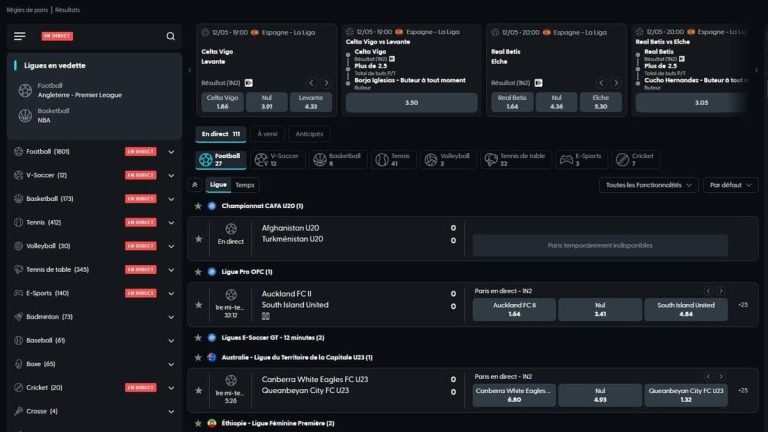This screenshot has height=432, width=768.
Task: Click the stream icon beside Real Betis Résultat
Action: [538, 83]
